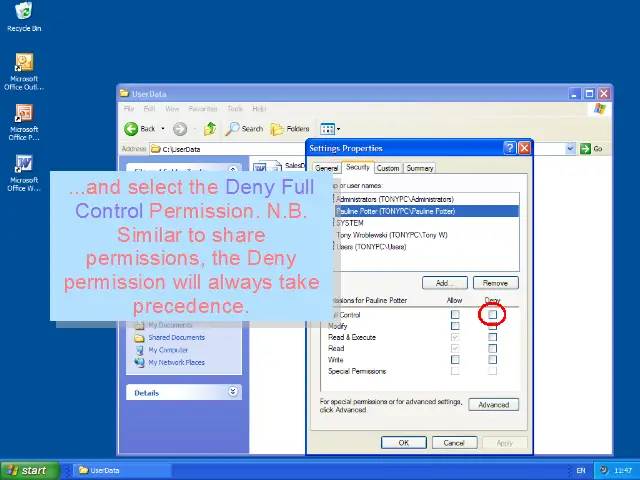Check the Deny Full Control checkbox
The height and width of the screenshot is (480, 640).
point(492,315)
